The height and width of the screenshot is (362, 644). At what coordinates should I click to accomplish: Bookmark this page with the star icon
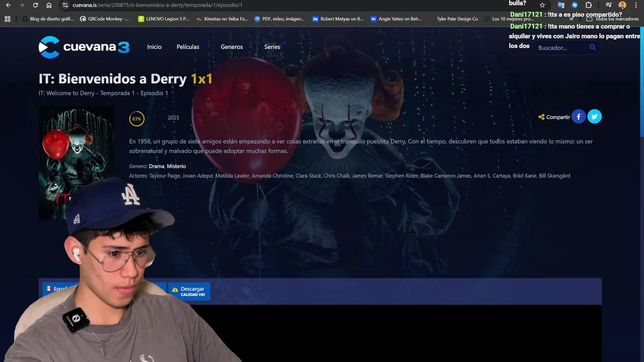[542, 5]
